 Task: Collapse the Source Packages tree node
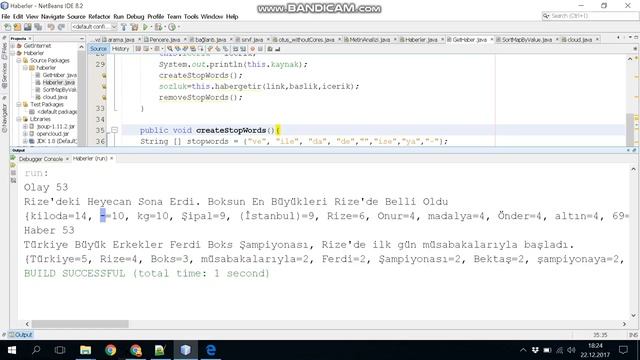point(19,60)
